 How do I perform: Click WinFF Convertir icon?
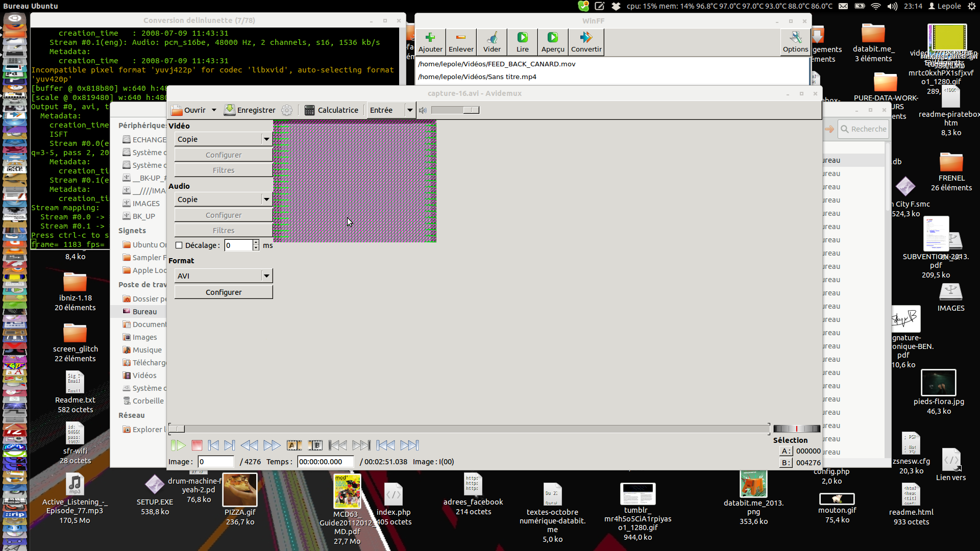click(x=586, y=41)
